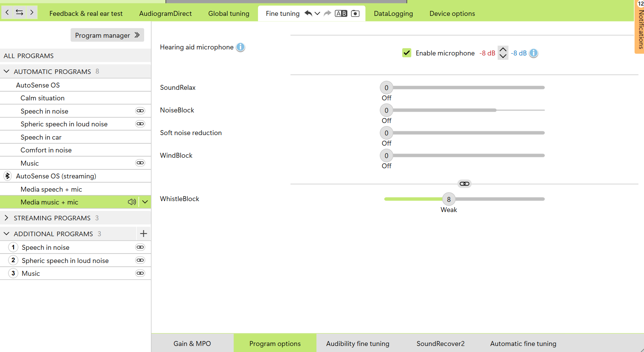Screen dimensions: 644x352
Task: Increase microphone attenuation with up arrow
Action: click(503, 49)
